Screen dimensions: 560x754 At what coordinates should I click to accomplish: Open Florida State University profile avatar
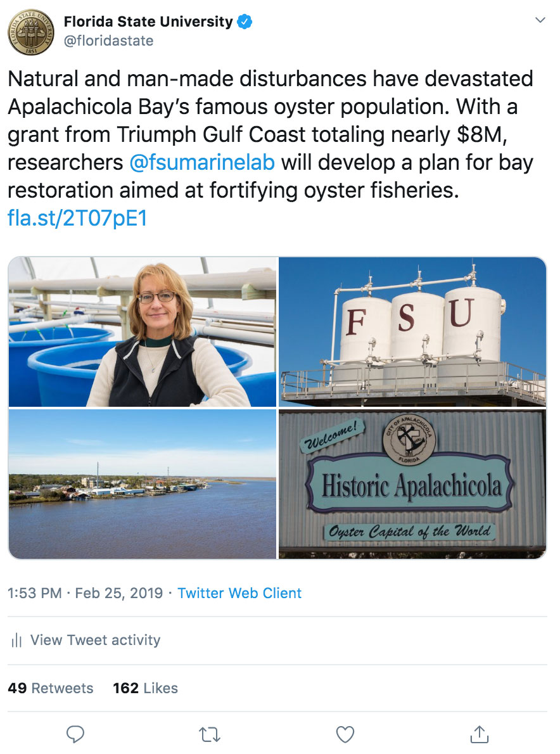(31, 32)
